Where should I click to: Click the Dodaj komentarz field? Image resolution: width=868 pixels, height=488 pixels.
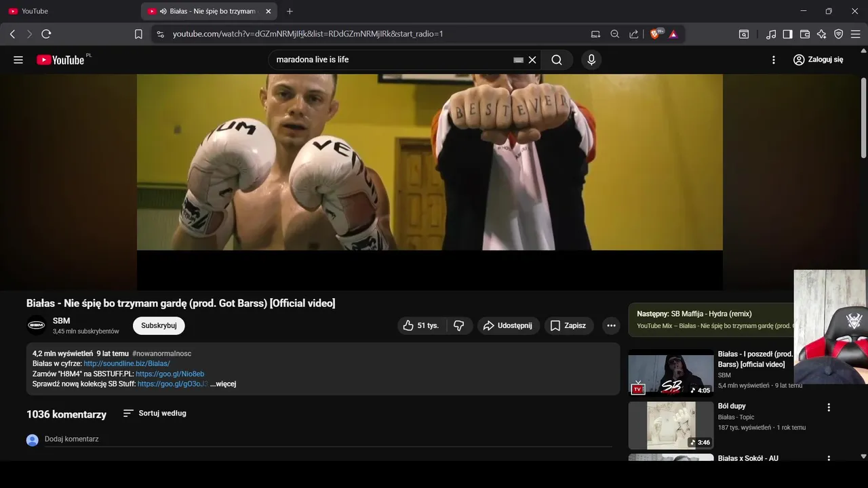[328, 439]
